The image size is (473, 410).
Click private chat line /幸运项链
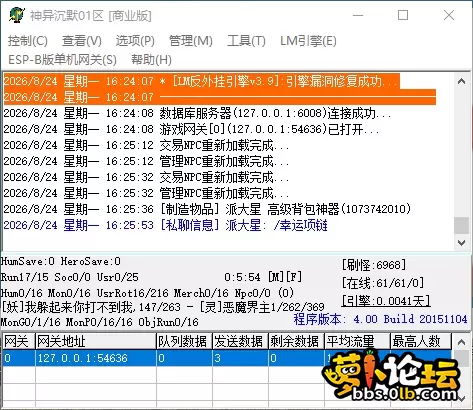[165, 225]
